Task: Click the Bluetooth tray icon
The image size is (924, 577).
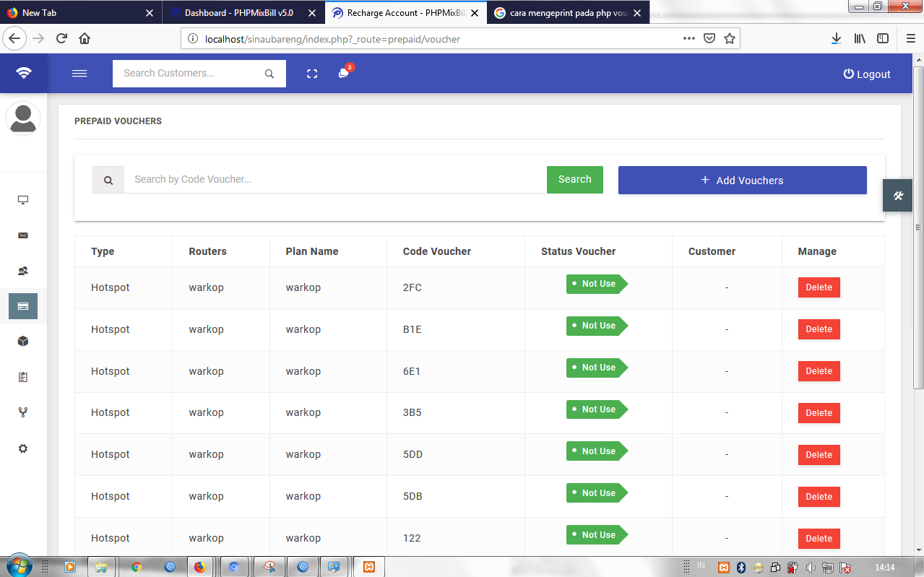Action: tap(741, 567)
